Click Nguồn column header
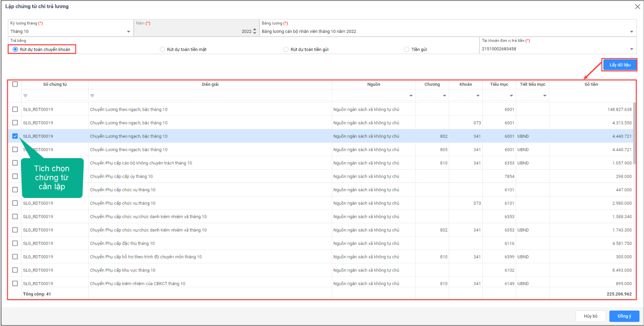Image resolution: width=644 pixels, height=326 pixels. pyautogui.click(x=373, y=85)
